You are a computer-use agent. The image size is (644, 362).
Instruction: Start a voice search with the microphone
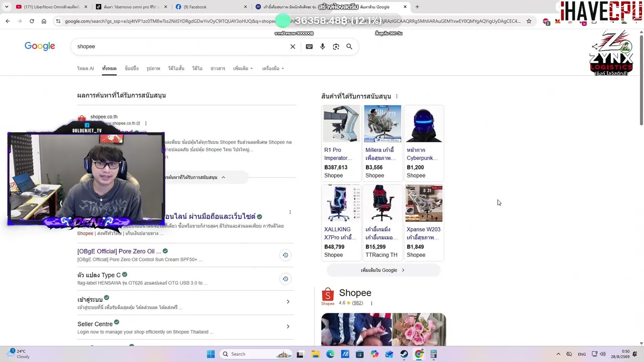(x=323, y=46)
